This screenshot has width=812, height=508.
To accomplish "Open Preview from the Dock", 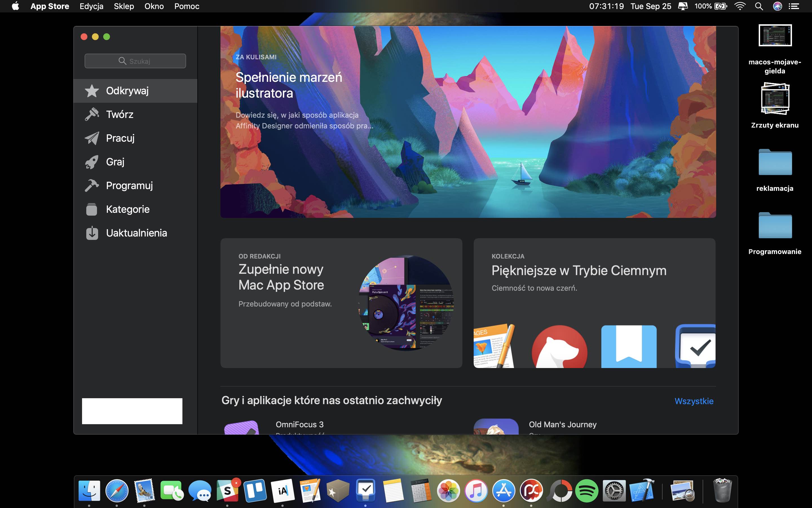I will pyautogui.click(x=683, y=491).
